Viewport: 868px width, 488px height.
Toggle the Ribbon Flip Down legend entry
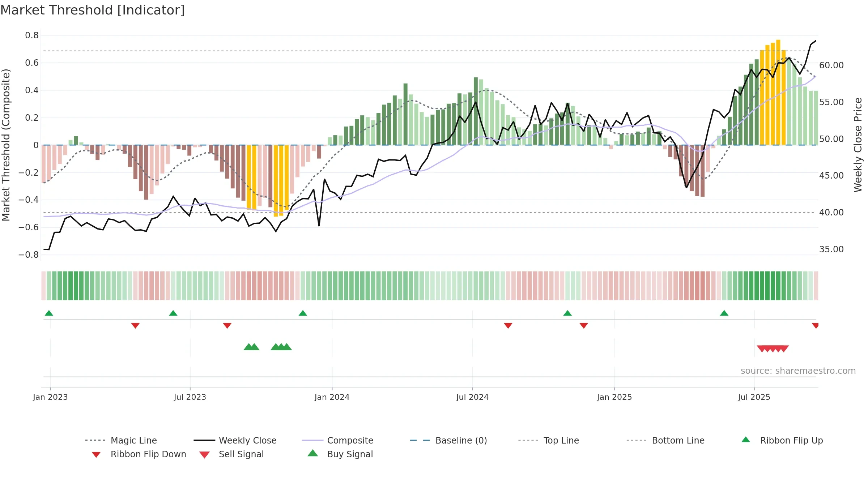139,454
